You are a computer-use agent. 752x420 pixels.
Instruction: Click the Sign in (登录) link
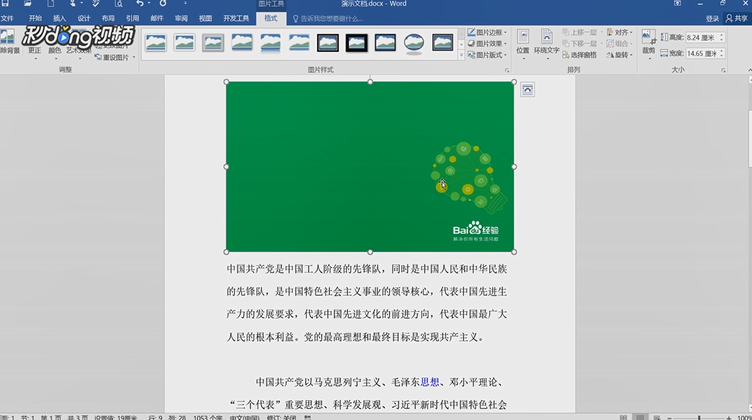tap(712, 18)
